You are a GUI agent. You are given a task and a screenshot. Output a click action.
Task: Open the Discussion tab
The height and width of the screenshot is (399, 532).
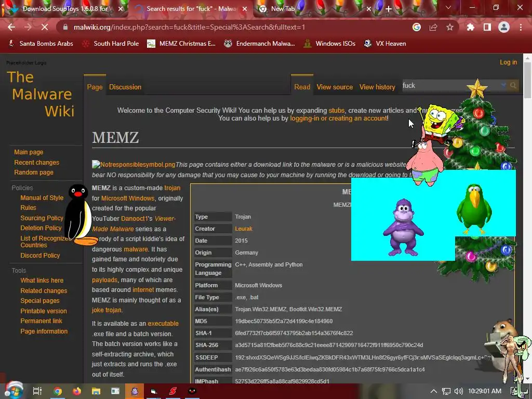point(125,87)
